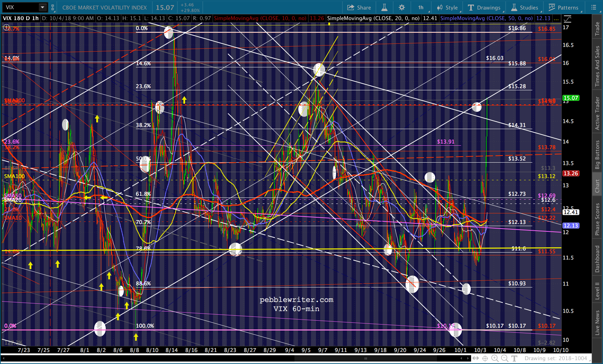Open the Drawings menu
Image resolution: width=603 pixels, height=364 pixels.
(x=484, y=7)
